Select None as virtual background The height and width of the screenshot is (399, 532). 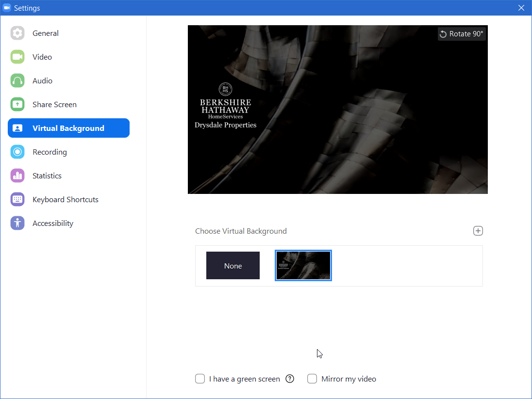click(x=233, y=266)
